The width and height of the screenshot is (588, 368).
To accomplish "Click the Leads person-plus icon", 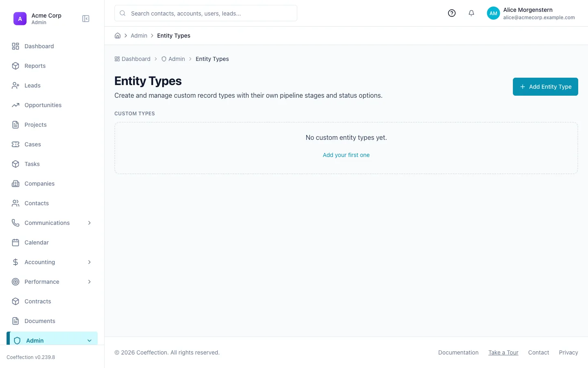I will (x=16, y=85).
